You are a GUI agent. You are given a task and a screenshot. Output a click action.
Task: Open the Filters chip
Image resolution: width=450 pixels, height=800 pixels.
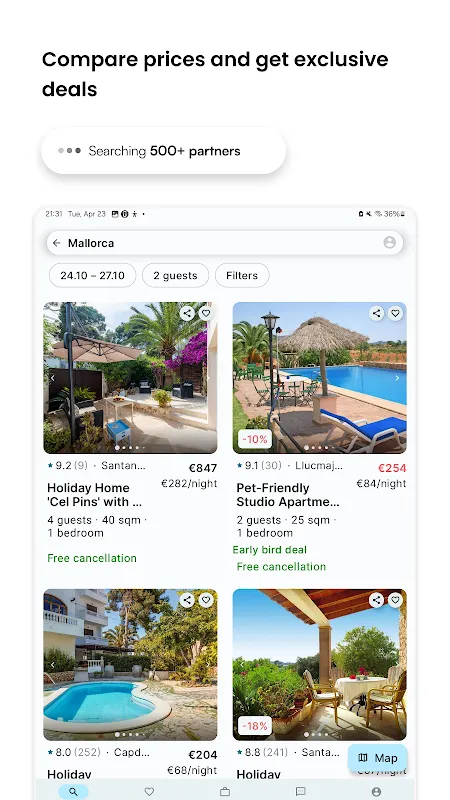242,276
